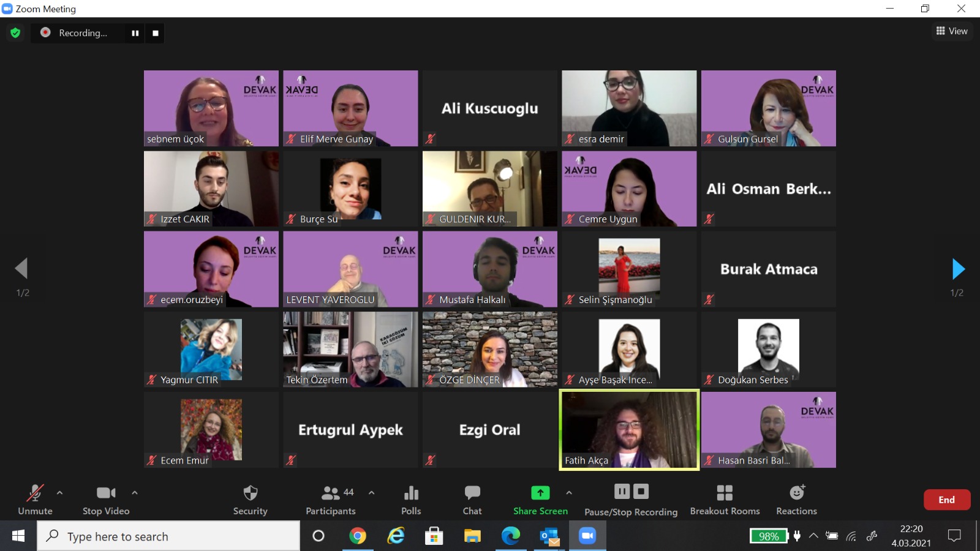Image resolution: width=980 pixels, height=551 pixels.
Task: Expand audio options arrow beside Unmute
Action: click(59, 492)
